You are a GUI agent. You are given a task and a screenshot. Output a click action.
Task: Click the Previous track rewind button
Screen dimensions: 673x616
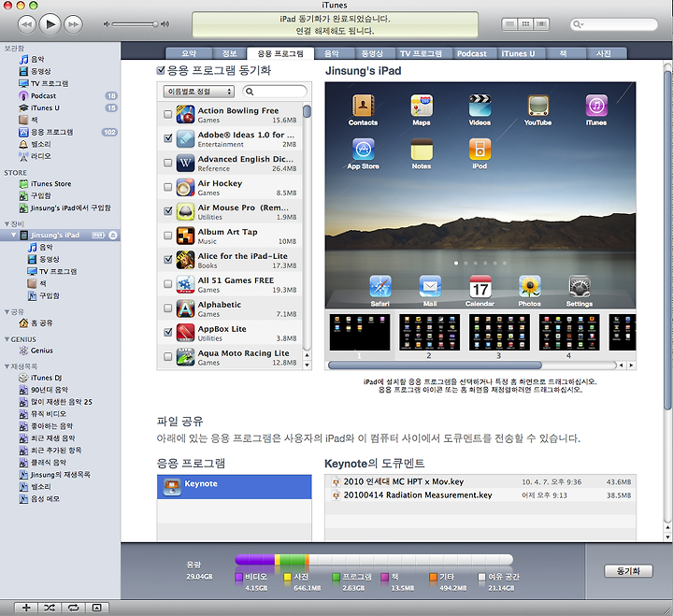click(x=27, y=24)
